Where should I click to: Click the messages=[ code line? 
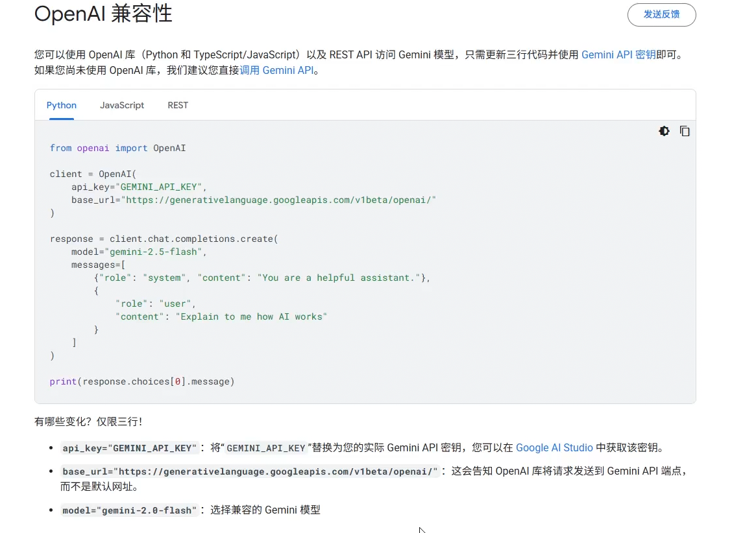pyautogui.click(x=99, y=265)
